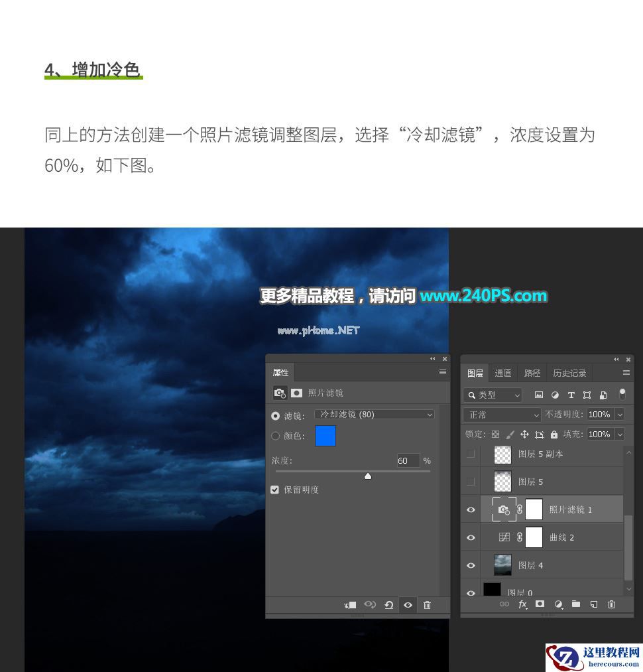643x672 pixels.
Task: Click the Lock all padlock icon
Action: (554, 435)
